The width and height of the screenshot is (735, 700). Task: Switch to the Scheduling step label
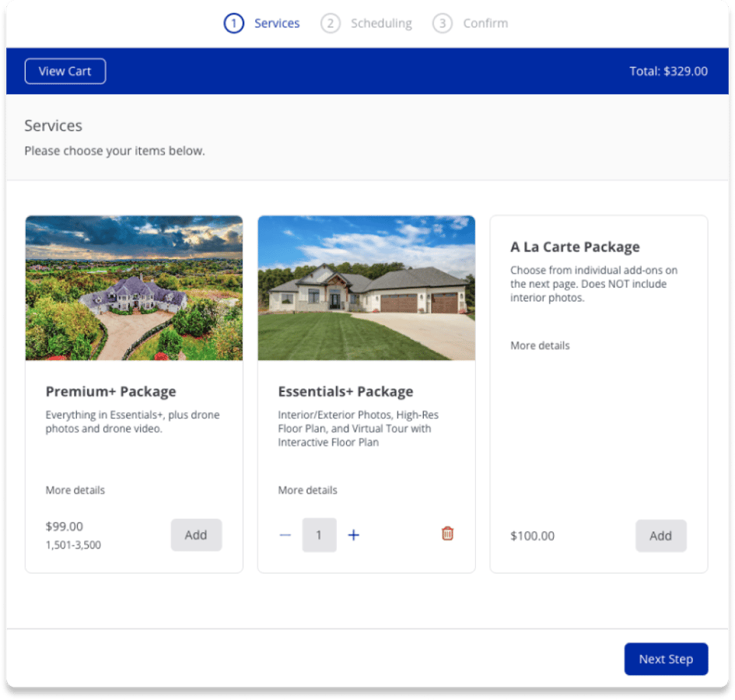382,23
